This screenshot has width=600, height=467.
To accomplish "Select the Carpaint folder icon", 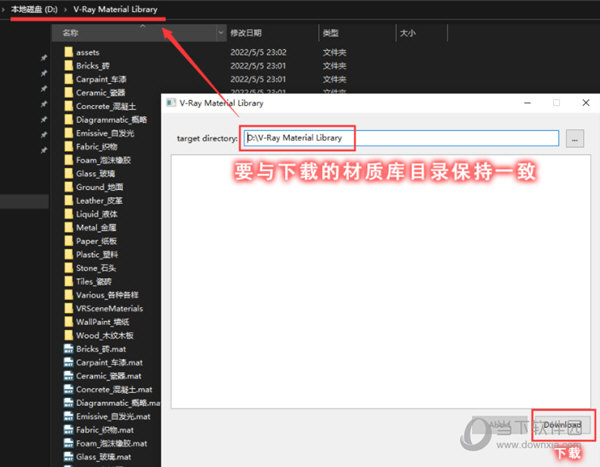I will click(x=68, y=79).
